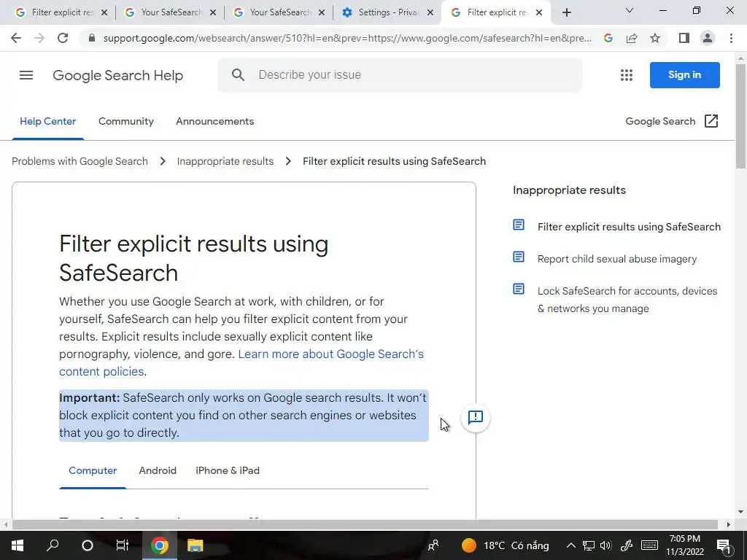Open Chrome three-dot menu
Screen dimensions: 747x560
(x=731, y=38)
